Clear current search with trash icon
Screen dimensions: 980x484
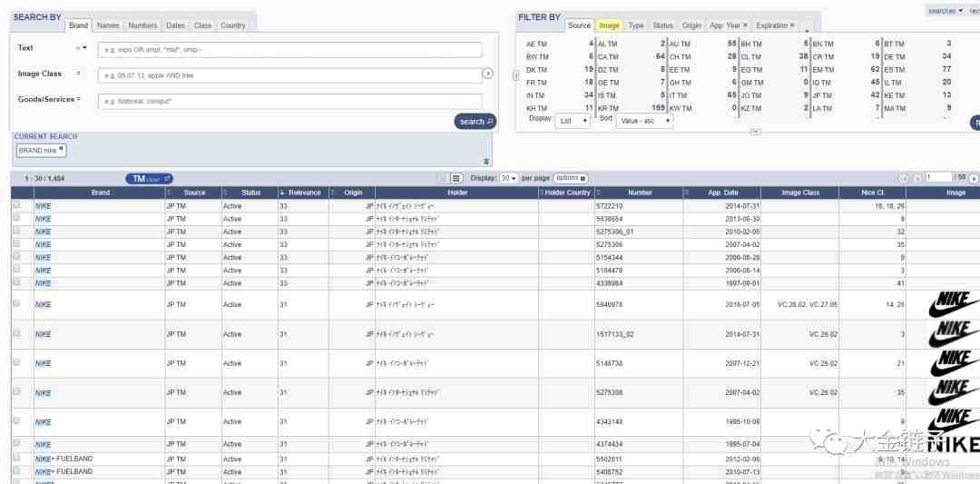tap(486, 162)
